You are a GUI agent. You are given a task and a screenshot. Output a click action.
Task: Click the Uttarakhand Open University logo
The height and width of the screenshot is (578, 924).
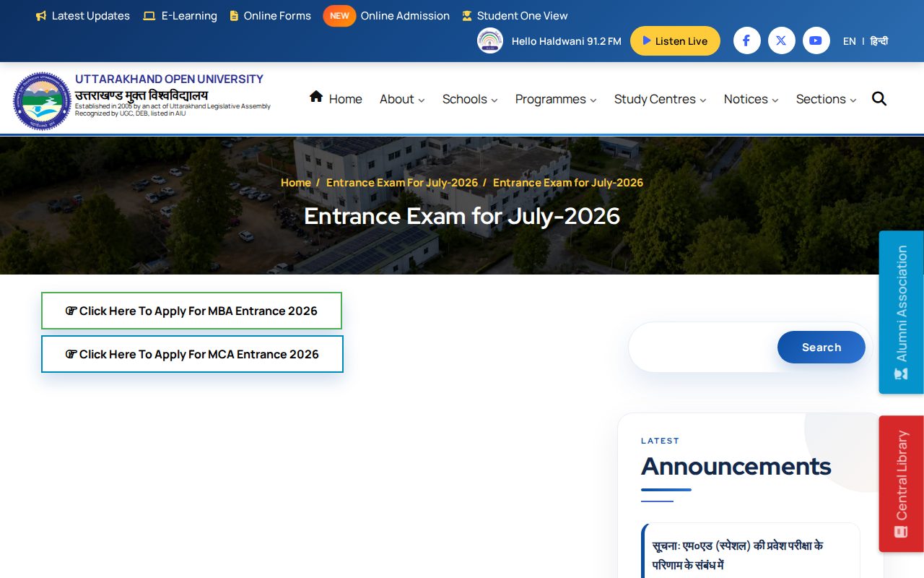[x=43, y=101]
